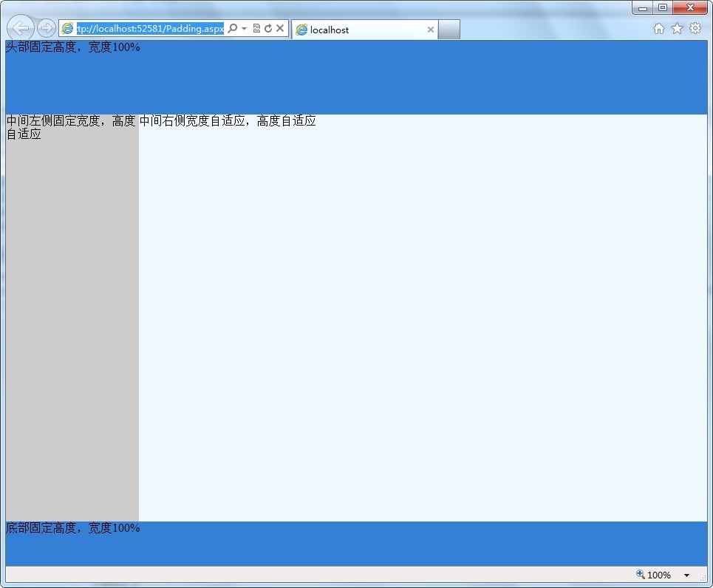Open Favorites star icon
This screenshot has width=713, height=588.
(677, 29)
